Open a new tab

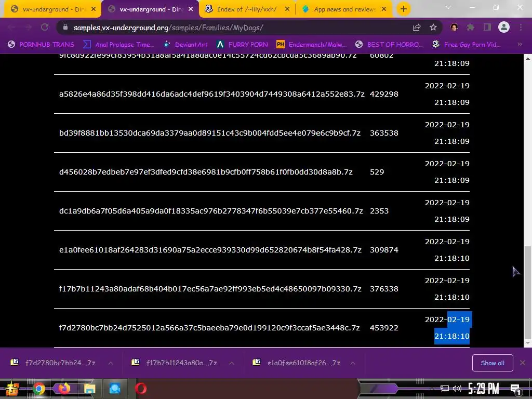coord(403,9)
